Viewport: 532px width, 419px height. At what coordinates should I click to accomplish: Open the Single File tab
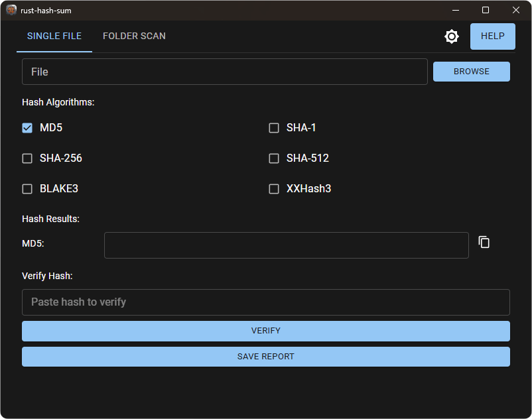point(54,36)
